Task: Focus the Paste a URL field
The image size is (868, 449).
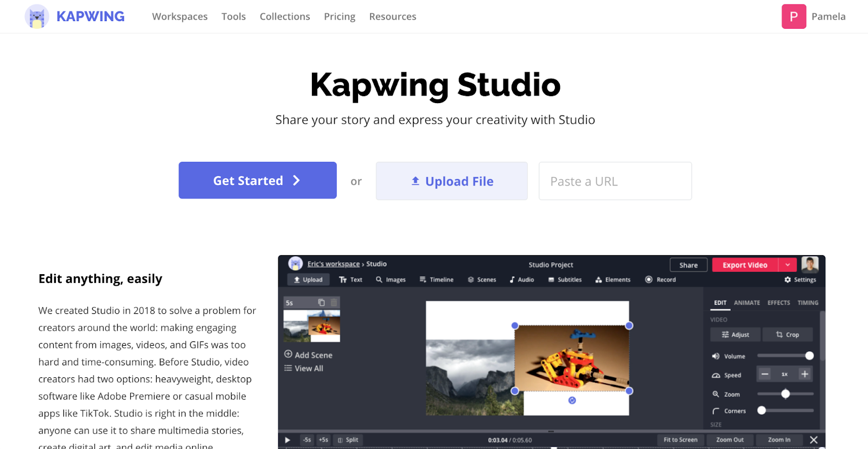Action: pyautogui.click(x=615, y=181)
